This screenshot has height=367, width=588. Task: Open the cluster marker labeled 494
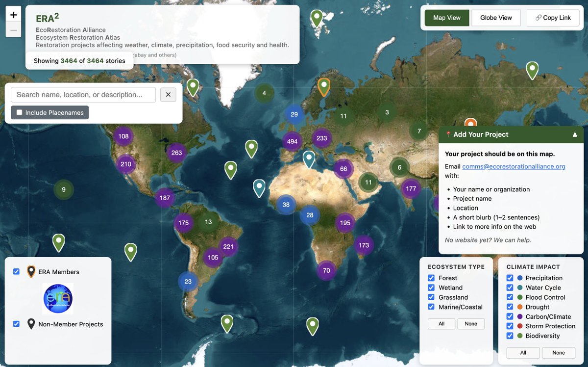pyautogui.click(x=293, y=141)
